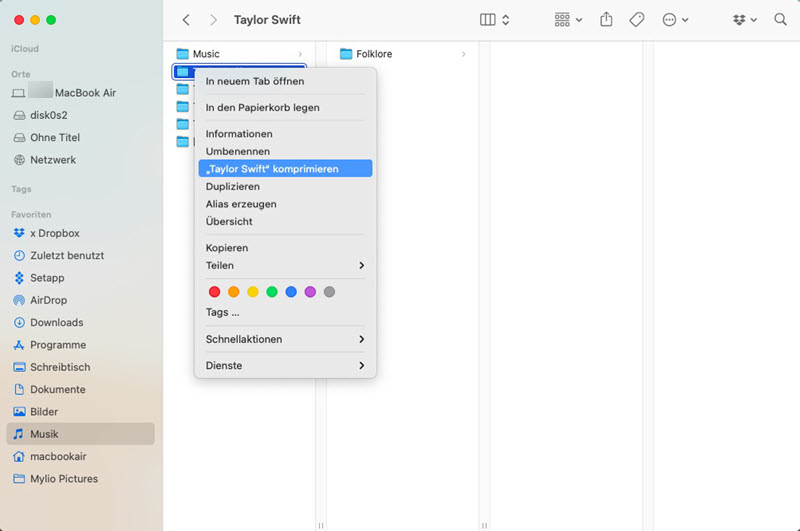Apply the blue tag color
The height and width of the screenshot is (531, 800).
click(291, 292)
